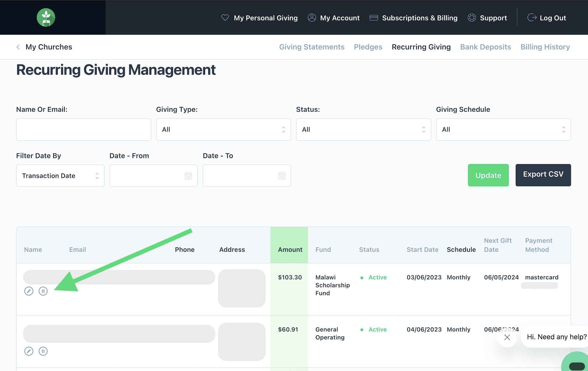Image resolution: width=588 pixels, height=371 pixels.
Task: Click the heart icon beside My Personal Giving
Action: pos(225,17)
